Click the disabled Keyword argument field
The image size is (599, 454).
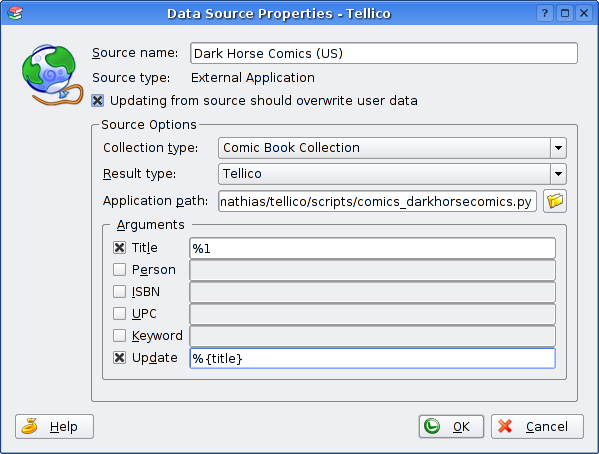372,336
